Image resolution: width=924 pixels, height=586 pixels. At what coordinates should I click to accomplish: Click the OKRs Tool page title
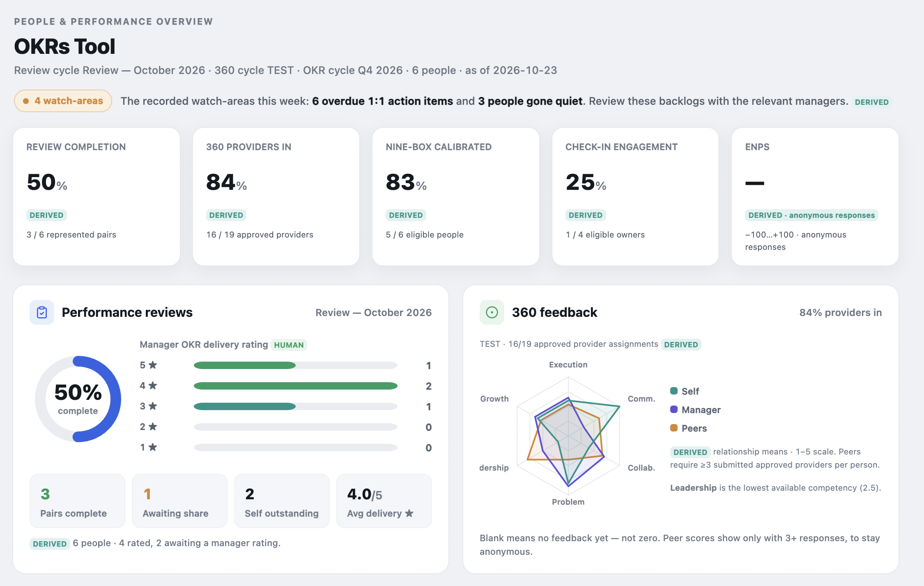pos(65,46)
